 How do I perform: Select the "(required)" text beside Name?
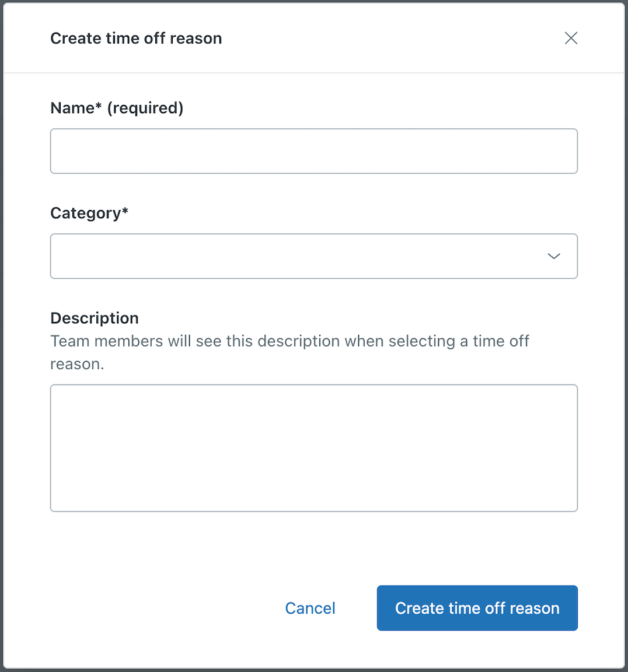coord(145,108)
